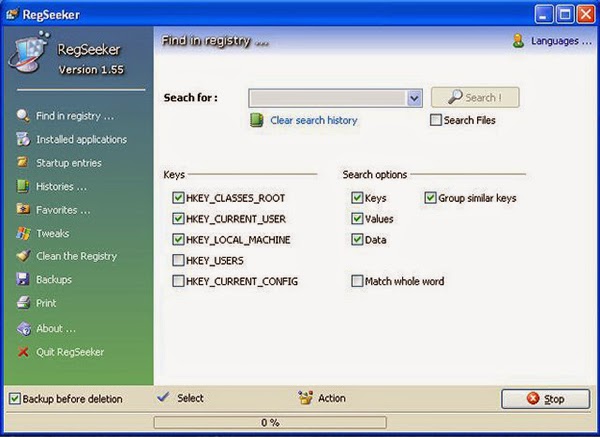Click the Select button label
The width and height of the screenshot is (600, 437).
[x=190, y=398]
